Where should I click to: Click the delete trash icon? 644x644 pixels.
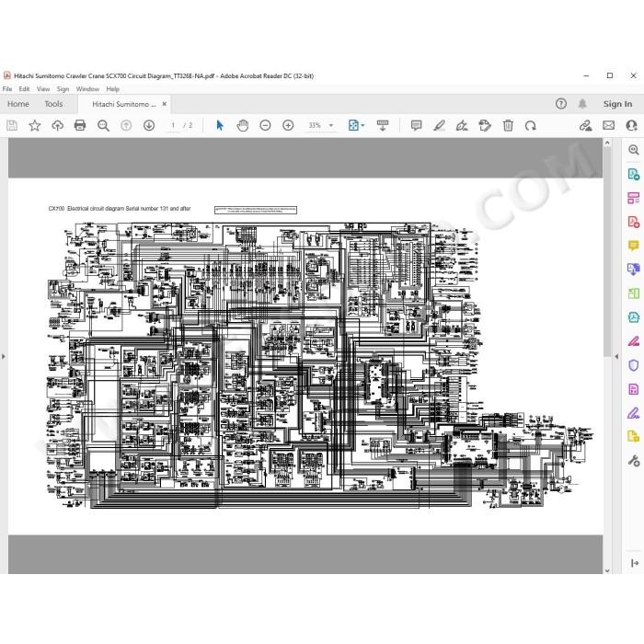(508, 125)
